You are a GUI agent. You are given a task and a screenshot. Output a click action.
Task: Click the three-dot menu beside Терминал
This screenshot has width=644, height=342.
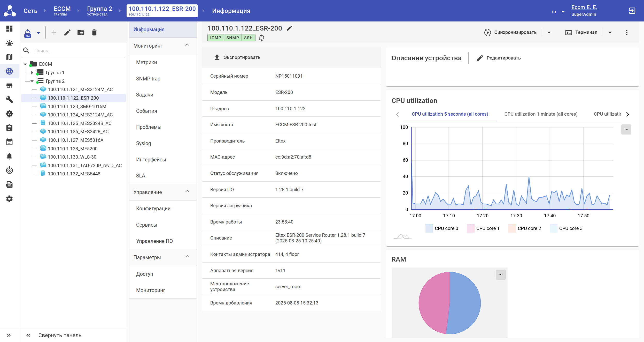(627, 32)
